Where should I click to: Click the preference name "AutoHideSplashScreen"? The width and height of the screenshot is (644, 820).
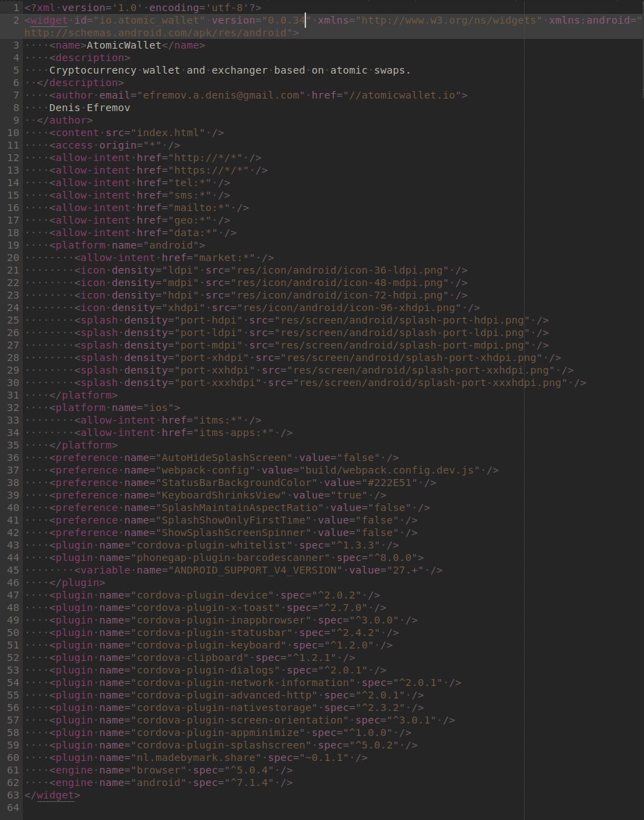[224, 460]
